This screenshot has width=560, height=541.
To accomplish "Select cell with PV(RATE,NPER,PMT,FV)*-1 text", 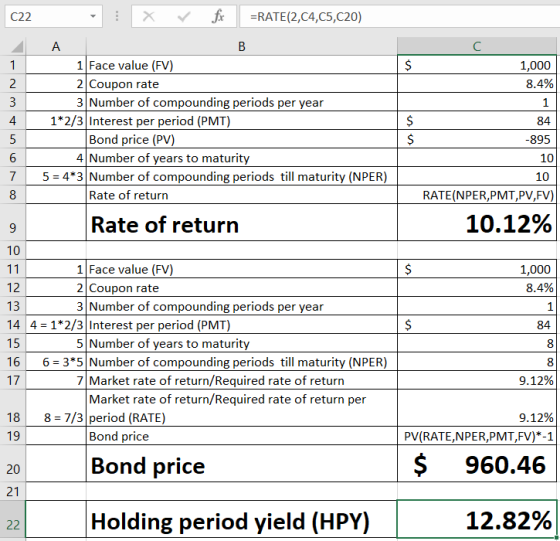I will point(477,436).
